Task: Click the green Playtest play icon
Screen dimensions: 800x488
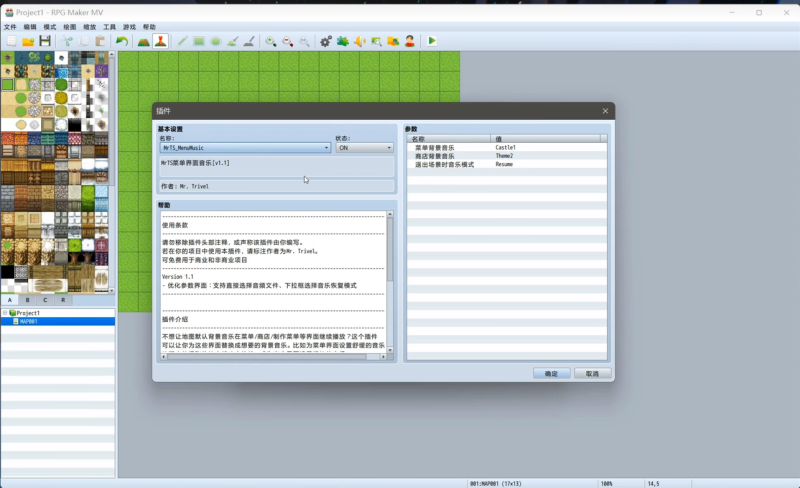Action: pyautogui.click(x=432, y=41)
